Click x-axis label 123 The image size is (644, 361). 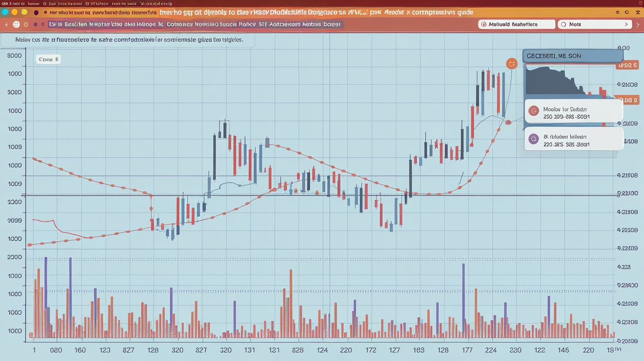[104, 350]
